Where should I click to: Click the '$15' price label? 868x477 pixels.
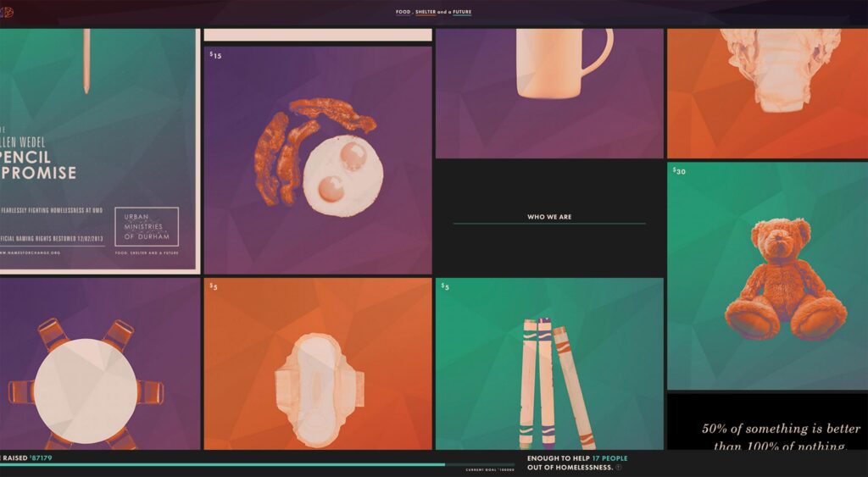[x=215, y=55]
